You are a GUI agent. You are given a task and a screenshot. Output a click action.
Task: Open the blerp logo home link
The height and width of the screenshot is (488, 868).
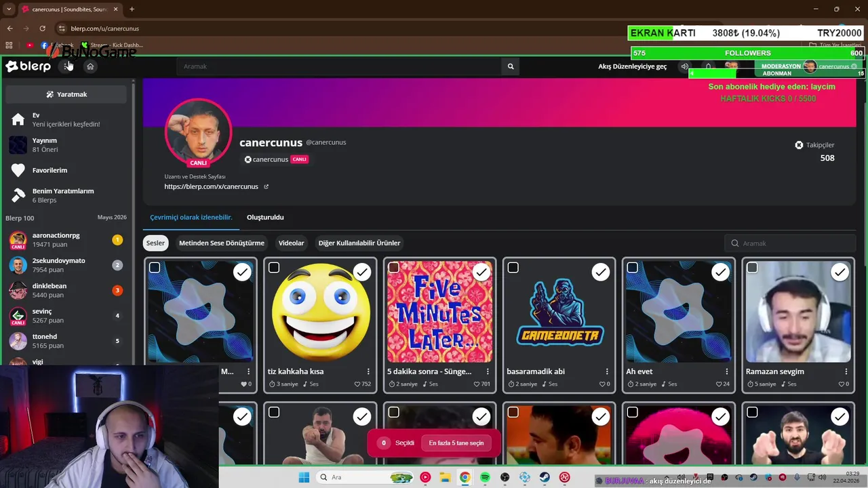28,66
